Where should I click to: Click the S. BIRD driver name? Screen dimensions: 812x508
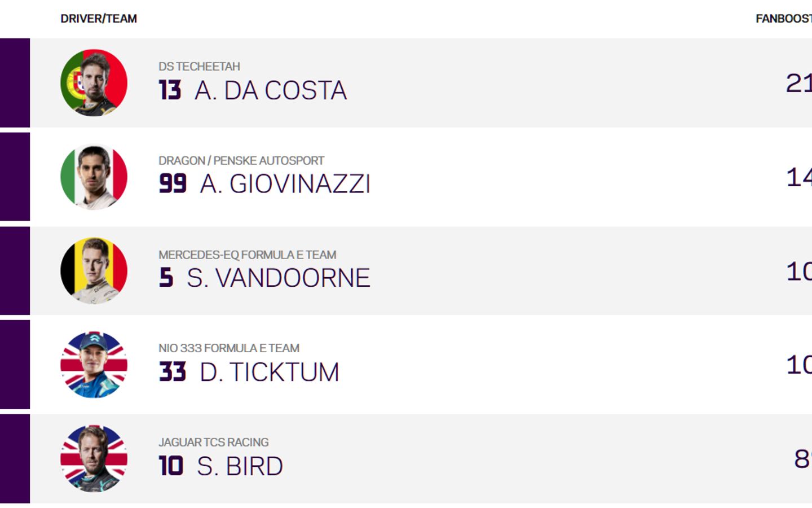coord(240,466)
